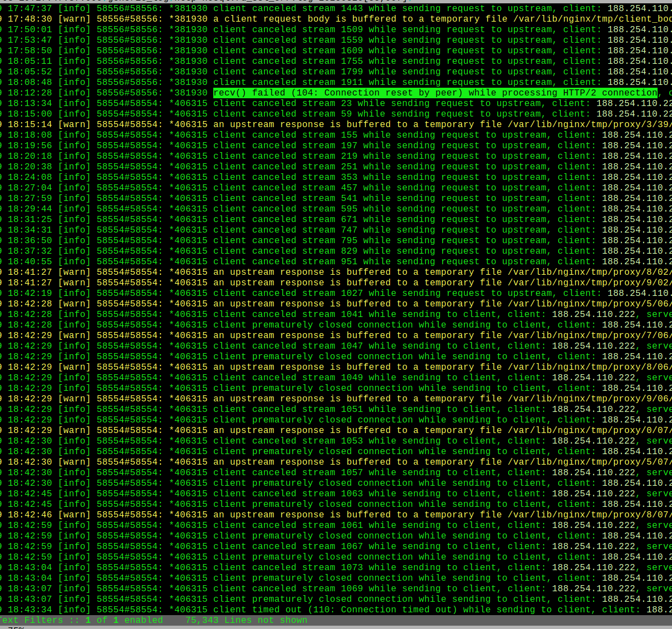Select the canceled stream 951 entry

pyautogui.click(x=389, y=261)
